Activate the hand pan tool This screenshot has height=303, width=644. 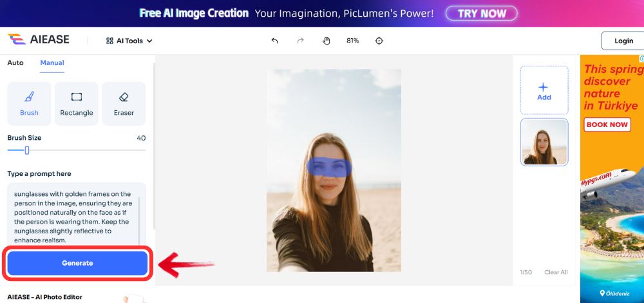[x=327, y=41]
